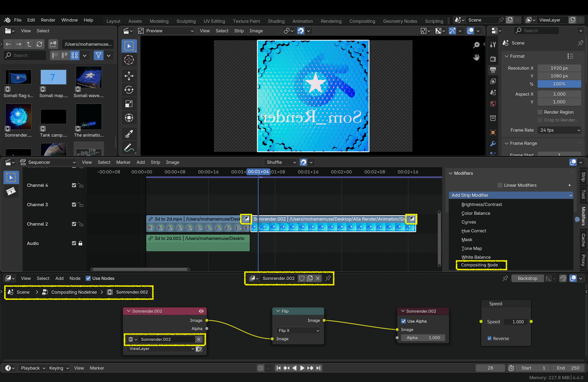
Task: Select the Scale tool in preview toolbar
Action: [129, 104]
